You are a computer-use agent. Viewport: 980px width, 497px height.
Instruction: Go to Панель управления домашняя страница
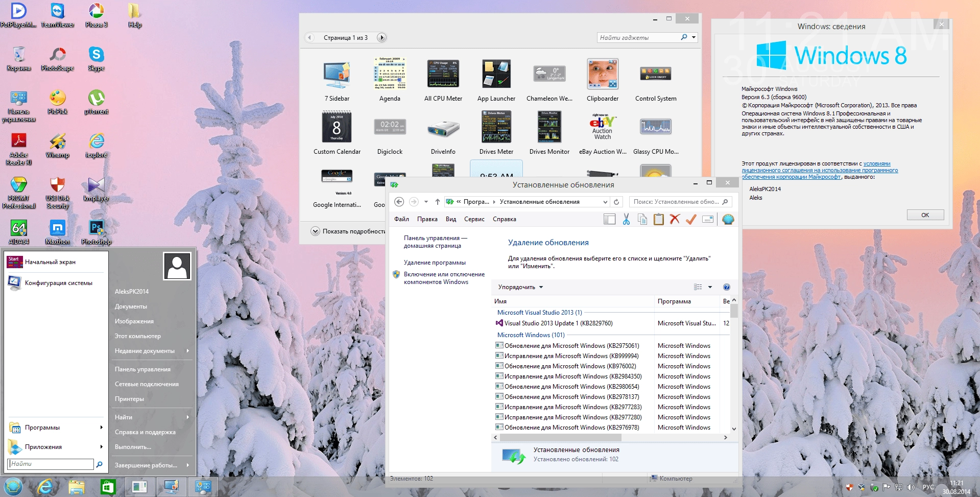(x=435, y=242)
